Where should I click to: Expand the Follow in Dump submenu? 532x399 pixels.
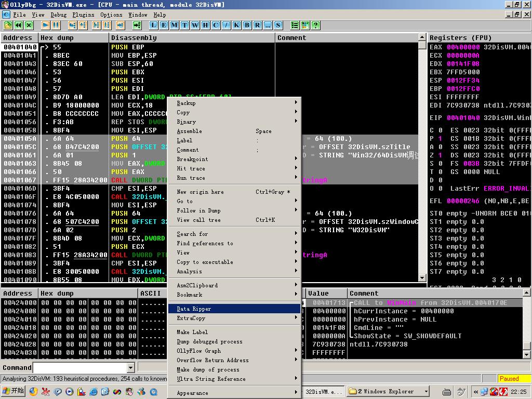tap(234, 210)
